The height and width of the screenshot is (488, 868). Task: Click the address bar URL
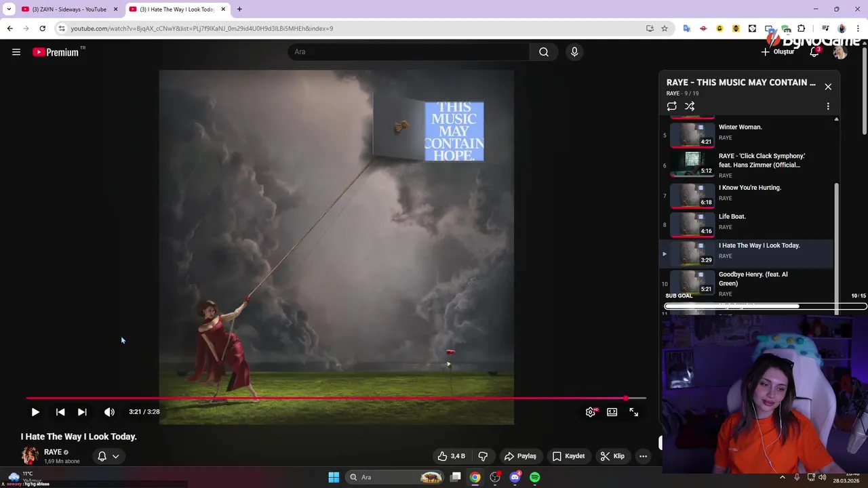(201, 28)
